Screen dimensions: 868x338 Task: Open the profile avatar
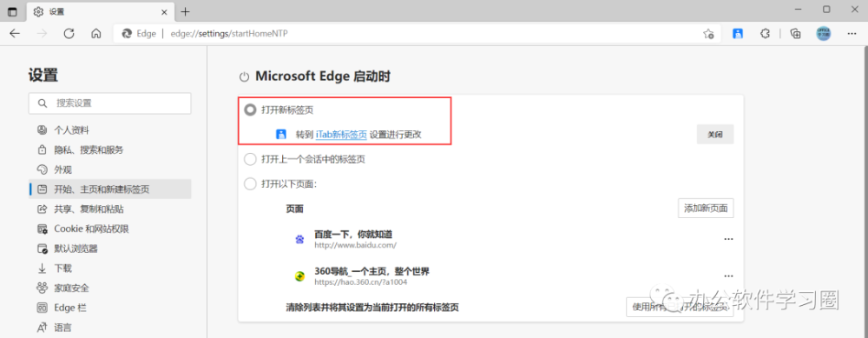(x=823, y=34)
